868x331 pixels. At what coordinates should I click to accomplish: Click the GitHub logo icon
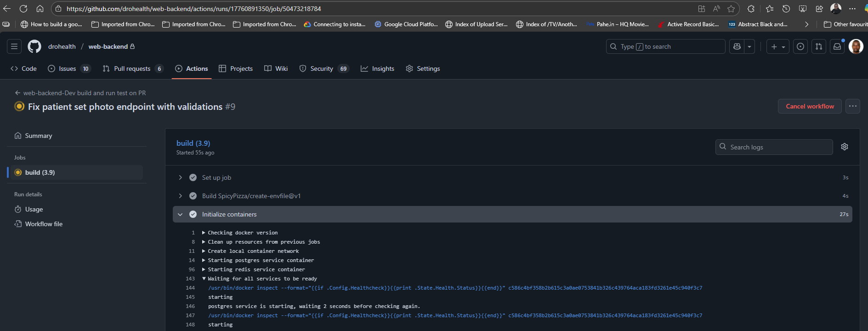(x=34, y=46)
